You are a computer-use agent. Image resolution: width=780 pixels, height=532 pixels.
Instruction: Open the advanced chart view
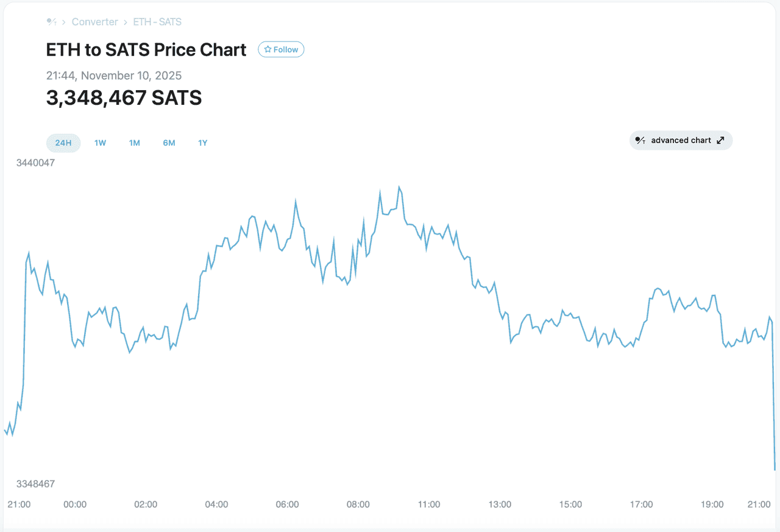pos(681,140)
